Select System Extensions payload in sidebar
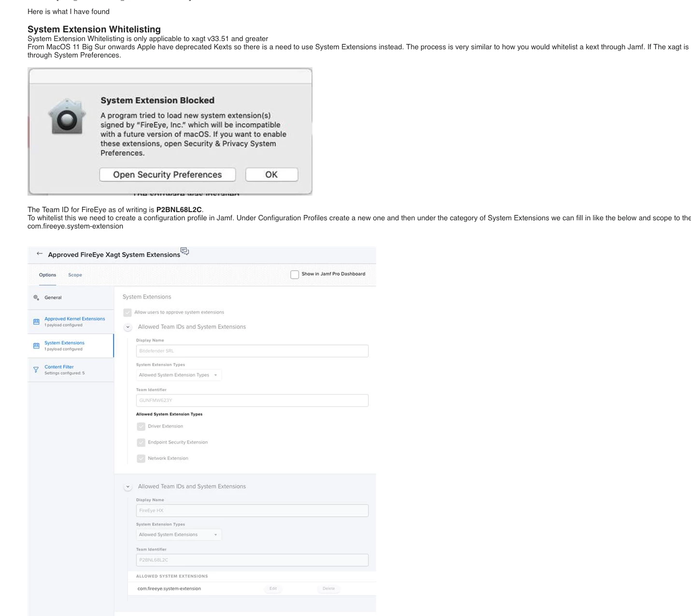Image resolution: width=691 pixels, height=616 pixels. click(71, 346)
